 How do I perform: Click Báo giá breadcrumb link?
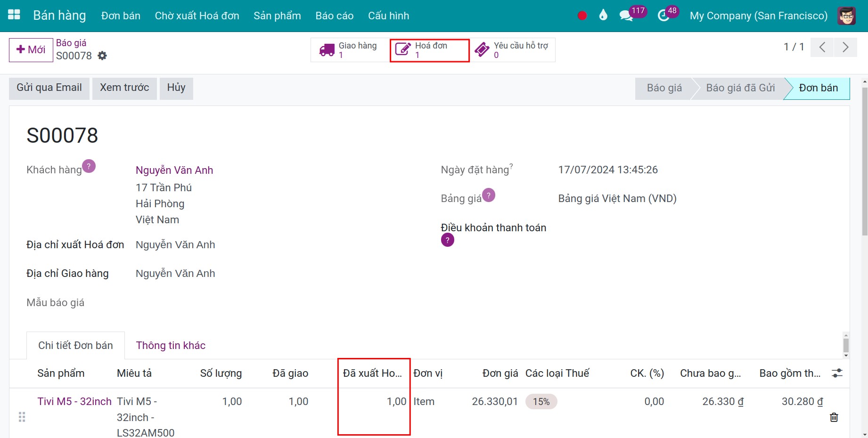[x=71, y=43]
